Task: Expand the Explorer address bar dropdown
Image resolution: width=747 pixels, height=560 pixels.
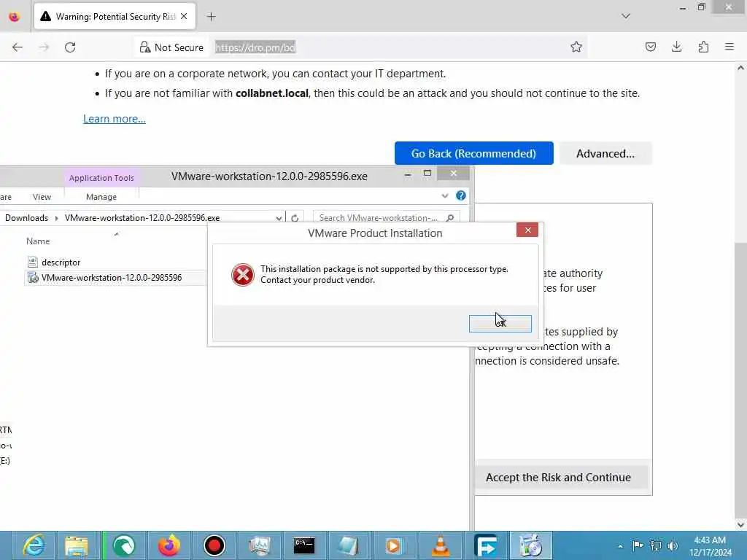Action: 279,218
